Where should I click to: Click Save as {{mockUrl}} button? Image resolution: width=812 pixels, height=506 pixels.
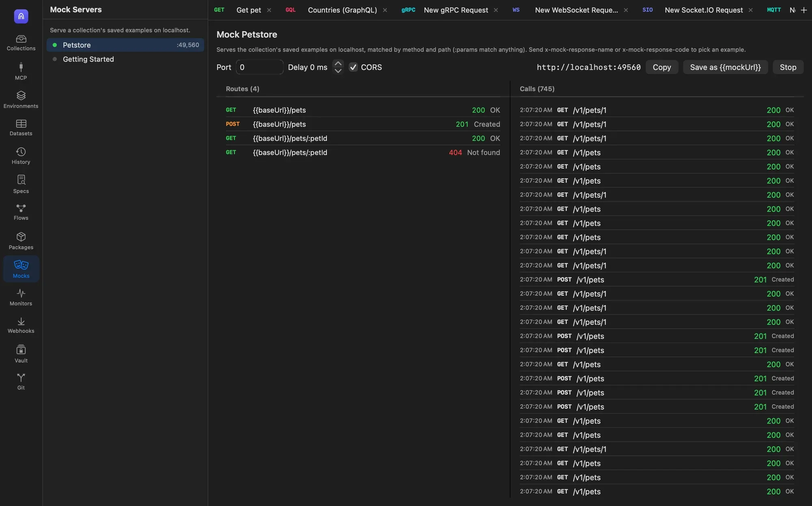[x=725, y=67]
